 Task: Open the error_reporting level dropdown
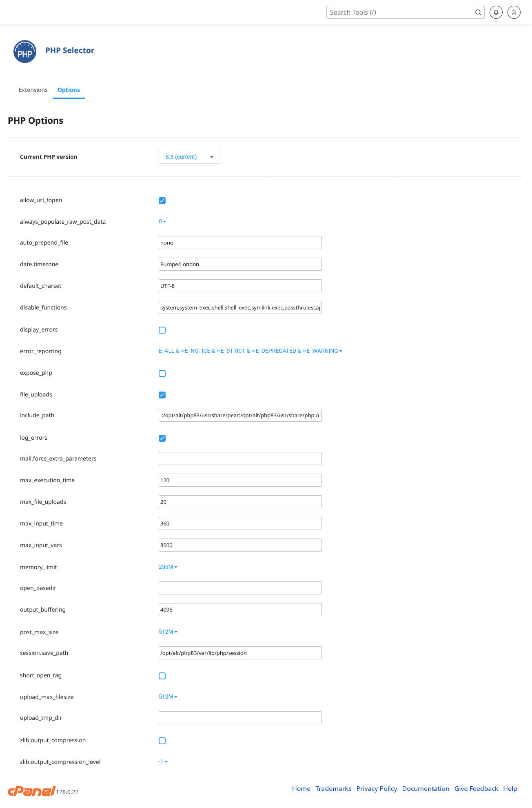tap(250, 351)
